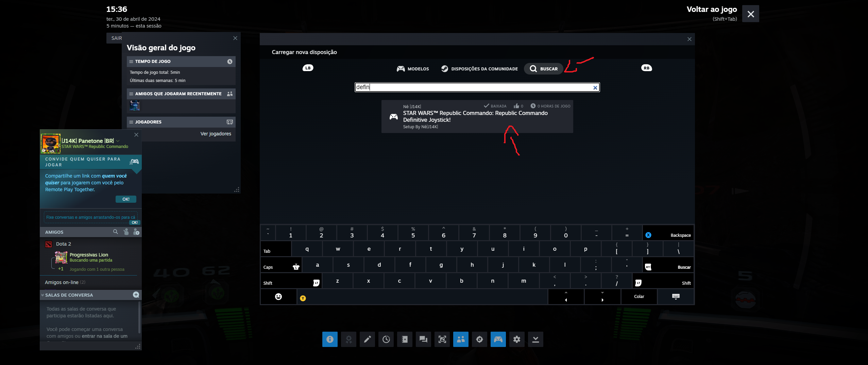Click Ver jogadores link
868x365 pixels.
coord(216,134)
